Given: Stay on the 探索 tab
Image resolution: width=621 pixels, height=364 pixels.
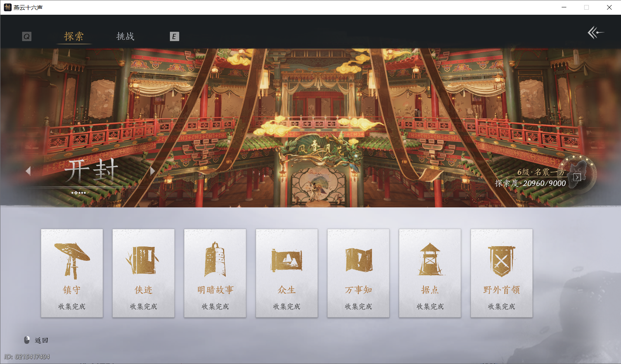Looking at the screenshot, I should pyautogui.click(x=74, y=36).
